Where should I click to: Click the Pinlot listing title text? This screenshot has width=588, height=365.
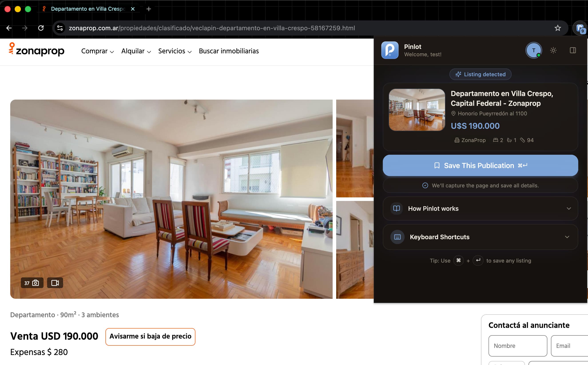click(x=502, y=98)
